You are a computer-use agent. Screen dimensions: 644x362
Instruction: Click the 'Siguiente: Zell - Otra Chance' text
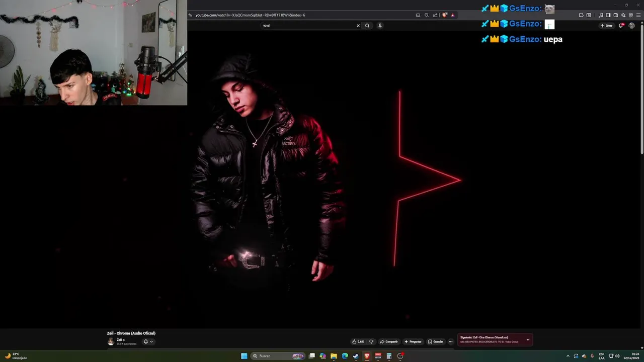[x=484, y=337]
